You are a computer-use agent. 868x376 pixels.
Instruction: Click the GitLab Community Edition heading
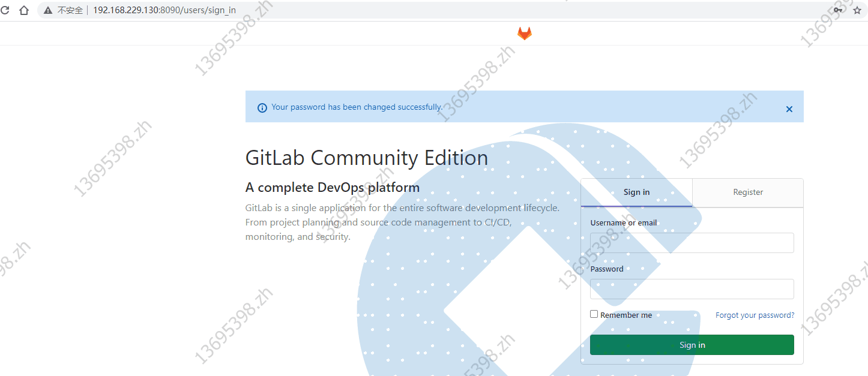367,158
